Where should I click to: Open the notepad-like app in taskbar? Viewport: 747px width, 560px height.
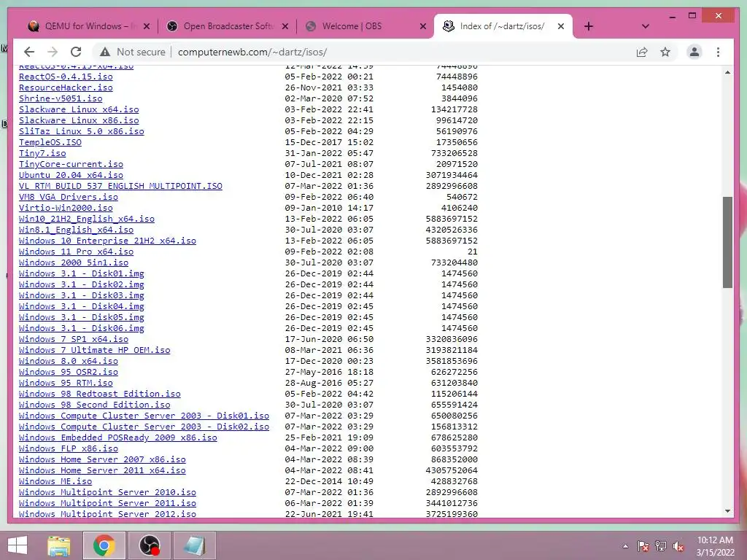[194, 545]
